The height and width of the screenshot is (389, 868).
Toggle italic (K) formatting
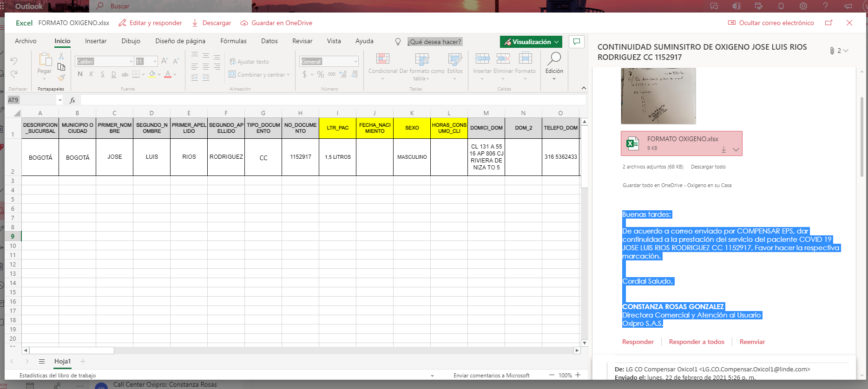click(x=92, y=74)
